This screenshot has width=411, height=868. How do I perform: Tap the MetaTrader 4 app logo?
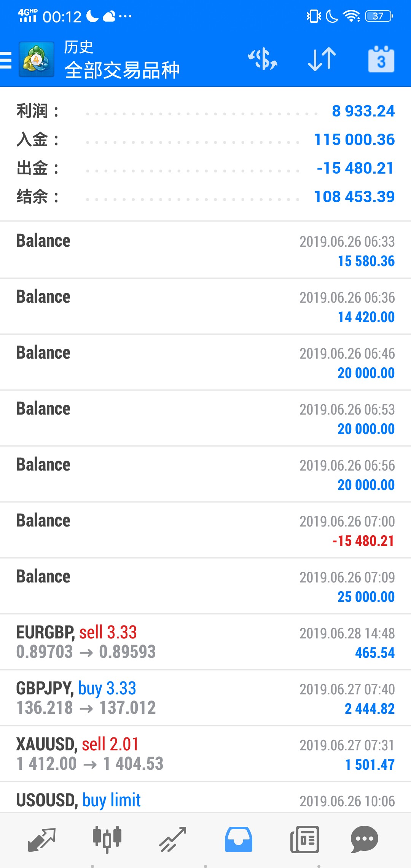(x=37, y=59)
